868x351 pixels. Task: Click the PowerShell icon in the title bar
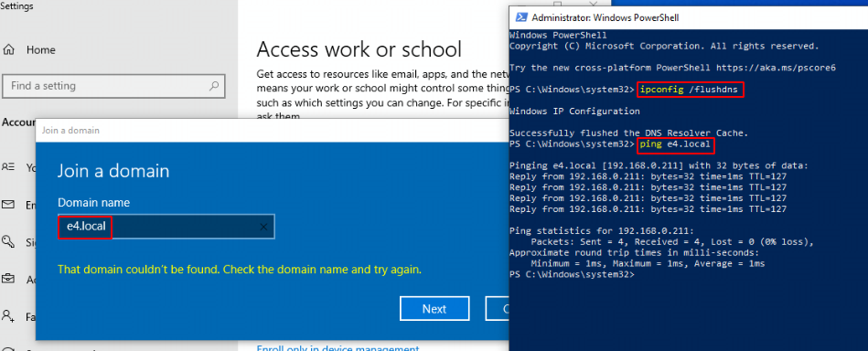click(520, 17)
